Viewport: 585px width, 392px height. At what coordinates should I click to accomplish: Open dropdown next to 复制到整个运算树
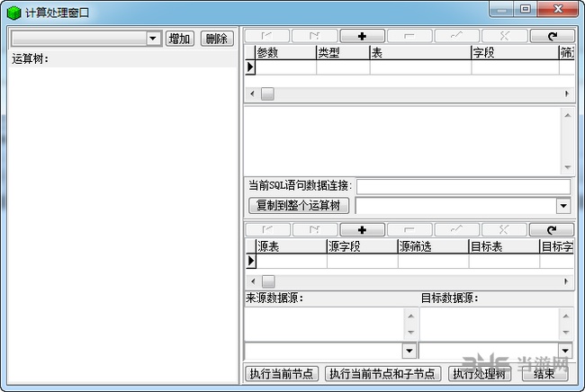click(x=563, y=206)
